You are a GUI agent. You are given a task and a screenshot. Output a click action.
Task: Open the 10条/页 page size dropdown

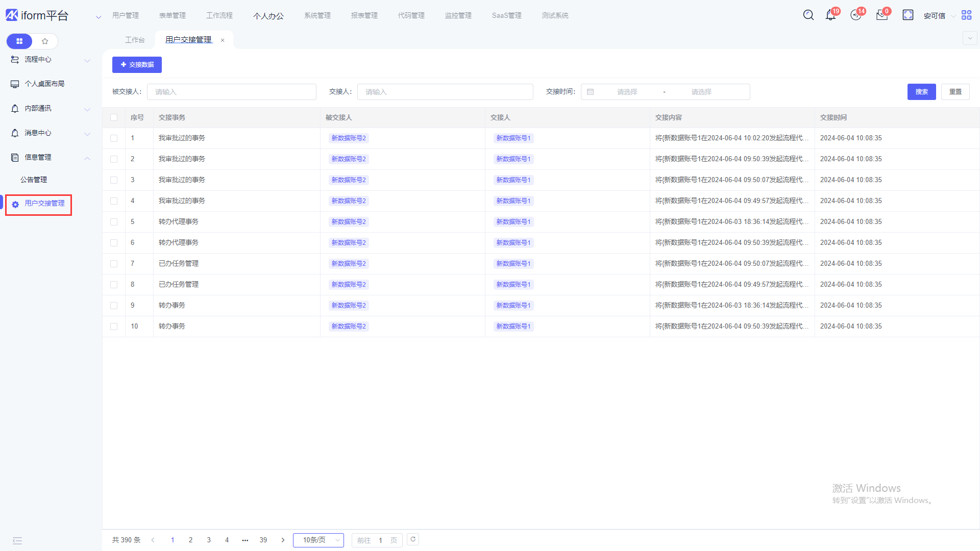point(318,540)
